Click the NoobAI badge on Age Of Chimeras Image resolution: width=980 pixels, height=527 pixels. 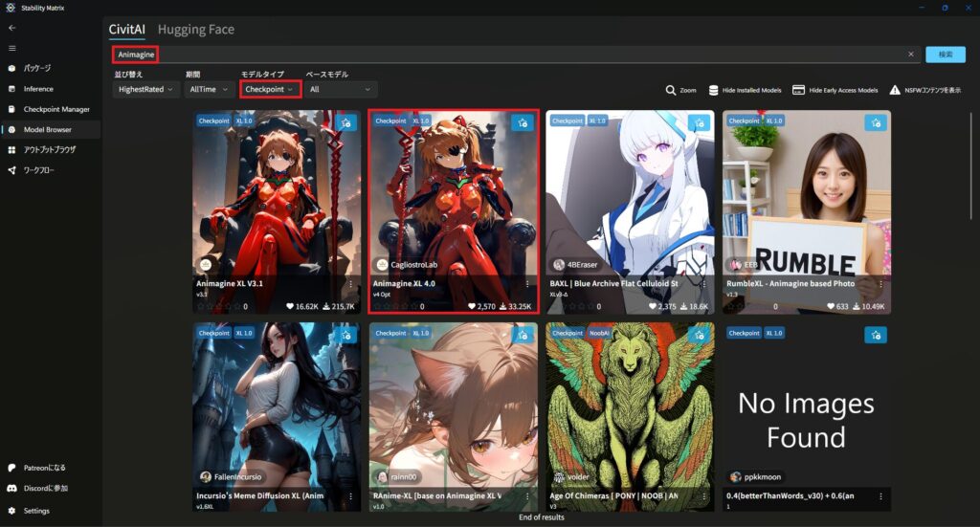point(599,334)
